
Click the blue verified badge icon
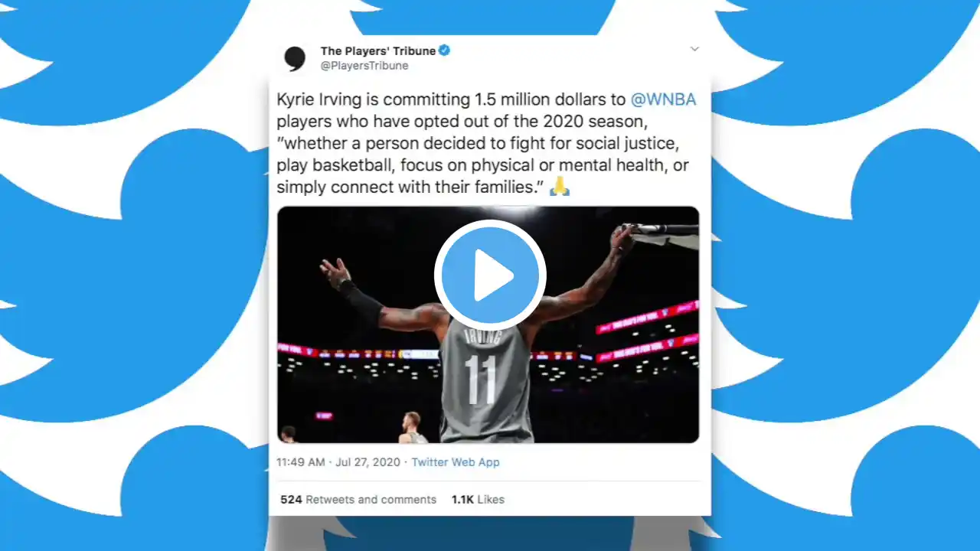pyautogui.click(x=444, y=51)
